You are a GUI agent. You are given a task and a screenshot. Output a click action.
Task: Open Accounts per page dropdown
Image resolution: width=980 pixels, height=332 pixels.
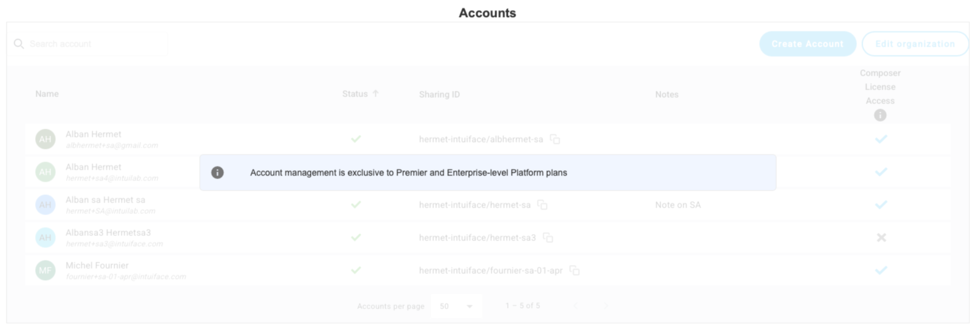coord(456,306)
